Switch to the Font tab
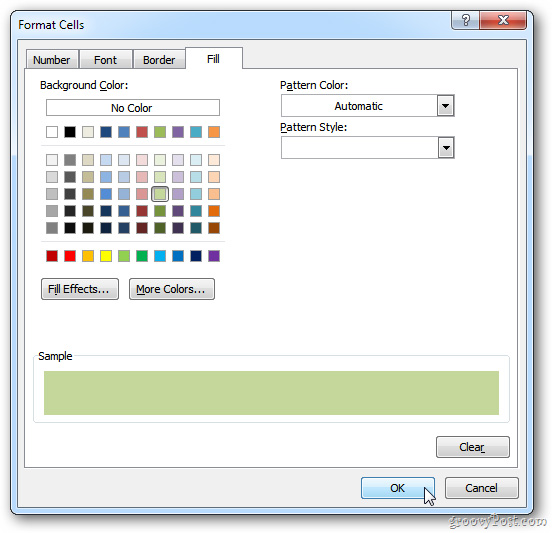The image size is (552, 533). [106, 59]
